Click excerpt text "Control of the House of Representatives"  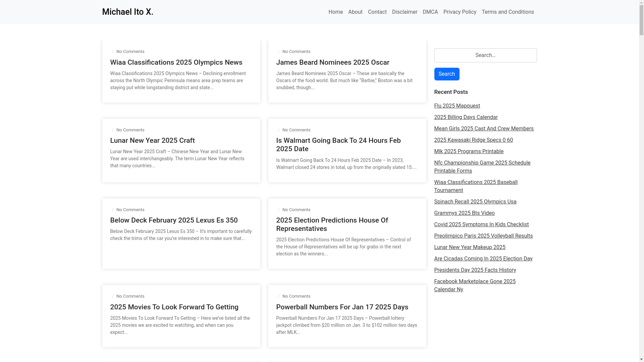point(343,243)
